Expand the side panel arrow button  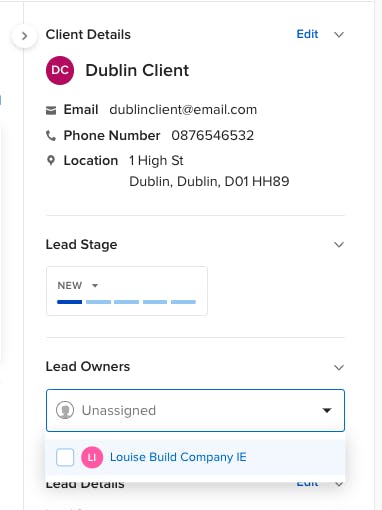[x=24, y=36]
